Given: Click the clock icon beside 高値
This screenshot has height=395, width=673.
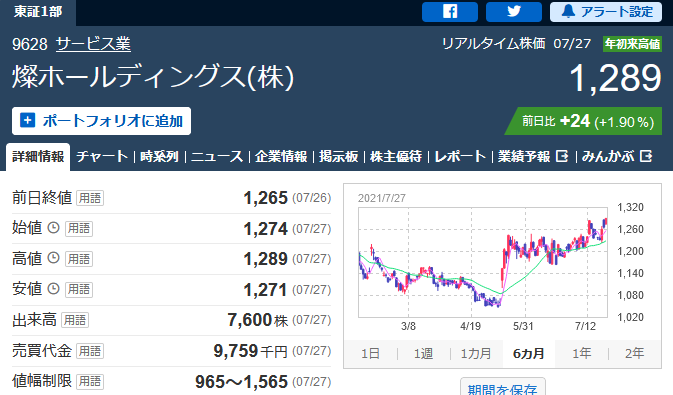Looking at the screenshot, I should [53, 258].
